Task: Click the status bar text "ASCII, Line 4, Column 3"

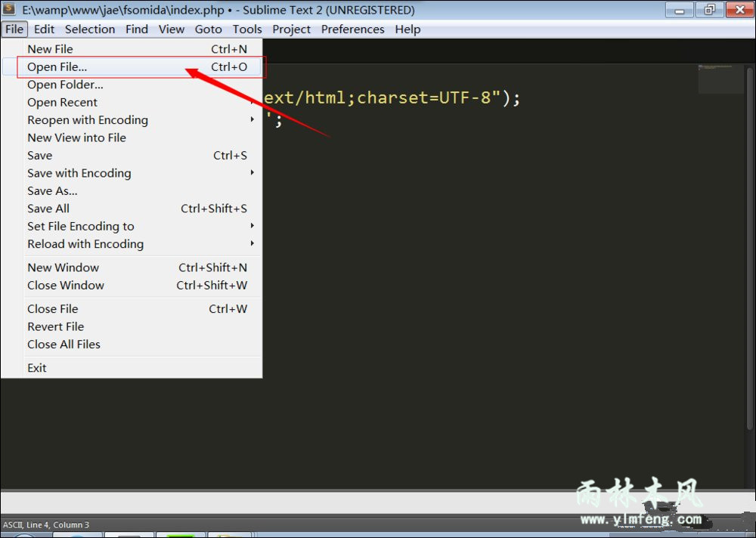Action: click(46, 525)
